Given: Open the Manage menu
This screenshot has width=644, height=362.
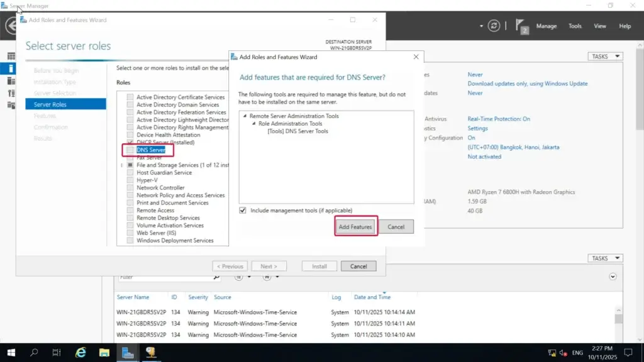Looking at the screenshot, I should click(546, 26).
